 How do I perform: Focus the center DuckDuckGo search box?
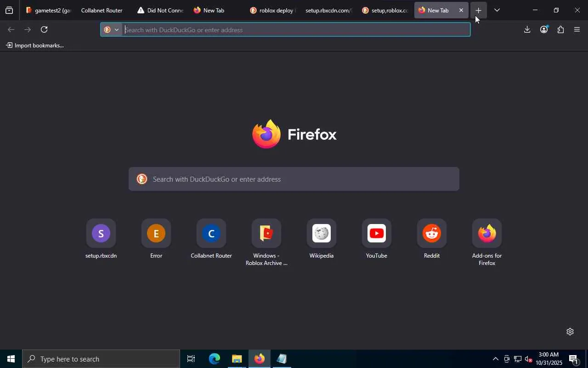(294, 179)
